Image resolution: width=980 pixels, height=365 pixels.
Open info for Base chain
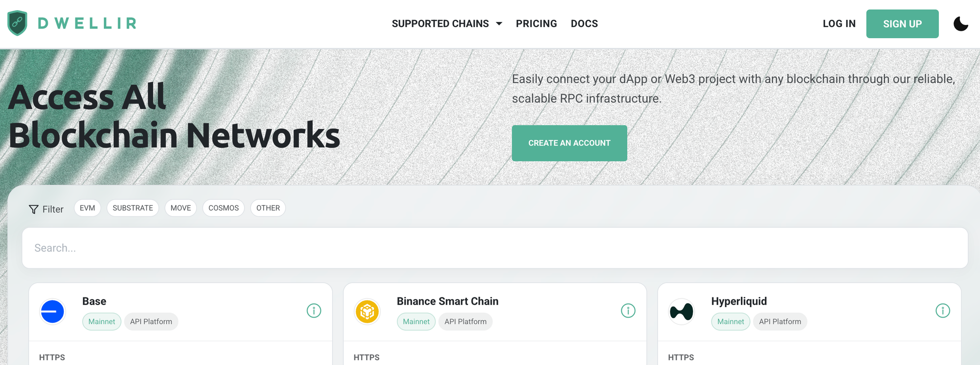[314, 311]
